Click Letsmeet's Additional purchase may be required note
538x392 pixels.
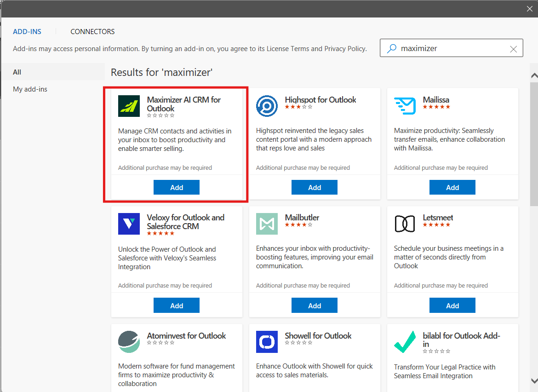(x=441, y=286)
